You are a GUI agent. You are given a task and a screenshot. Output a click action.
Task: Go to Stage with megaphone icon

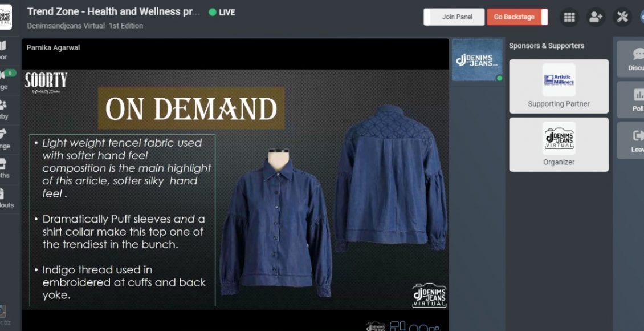(x=4, y=80)
